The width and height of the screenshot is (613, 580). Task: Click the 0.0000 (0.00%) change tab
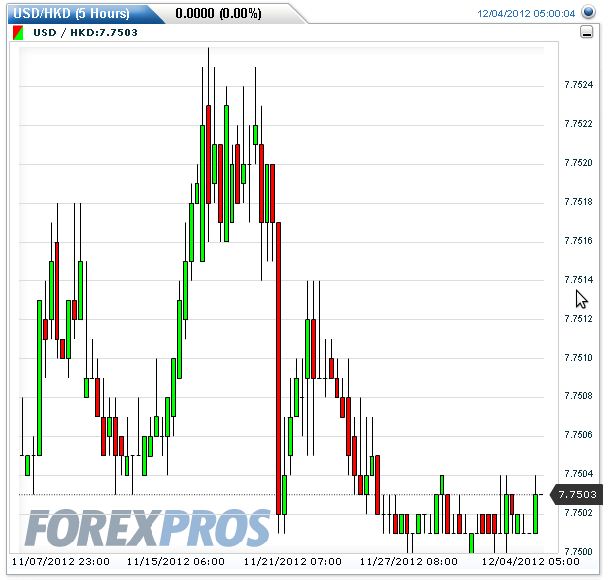pos(218,14)
